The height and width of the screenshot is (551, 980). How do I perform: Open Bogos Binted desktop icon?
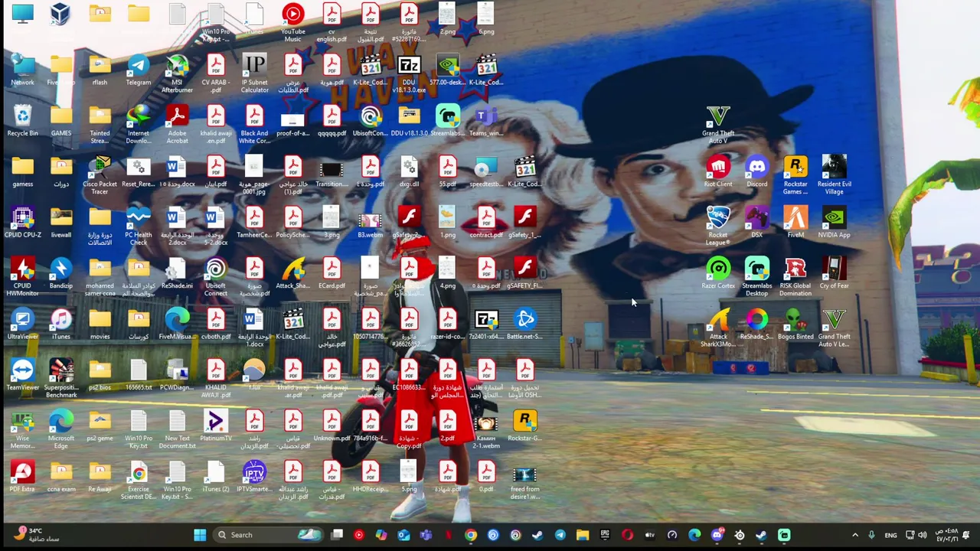[x=795, y=324]
